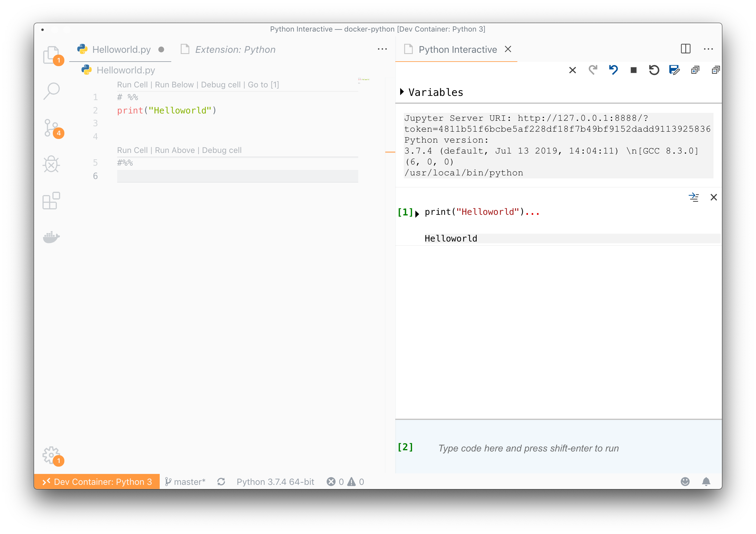The height and width of the screenshot is (534, 756).
Task: Click the Dev Container: Python 3 indicator
Action: click(97, 481)
